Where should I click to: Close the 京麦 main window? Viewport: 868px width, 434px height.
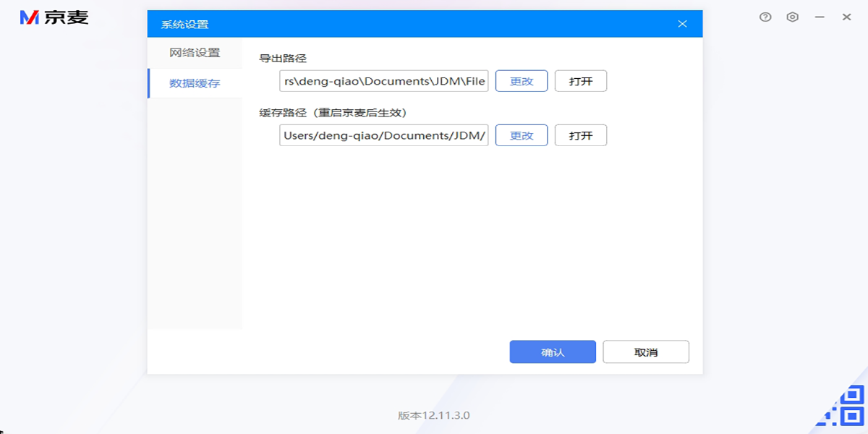point(846,17)
